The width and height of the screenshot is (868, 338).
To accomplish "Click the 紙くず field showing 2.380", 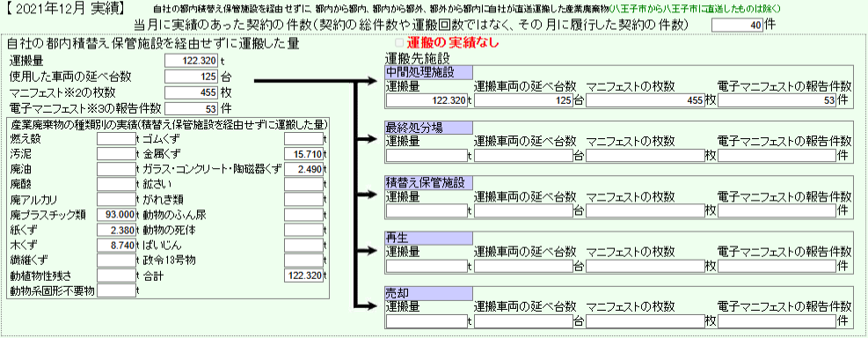I will tap(116, 230).
